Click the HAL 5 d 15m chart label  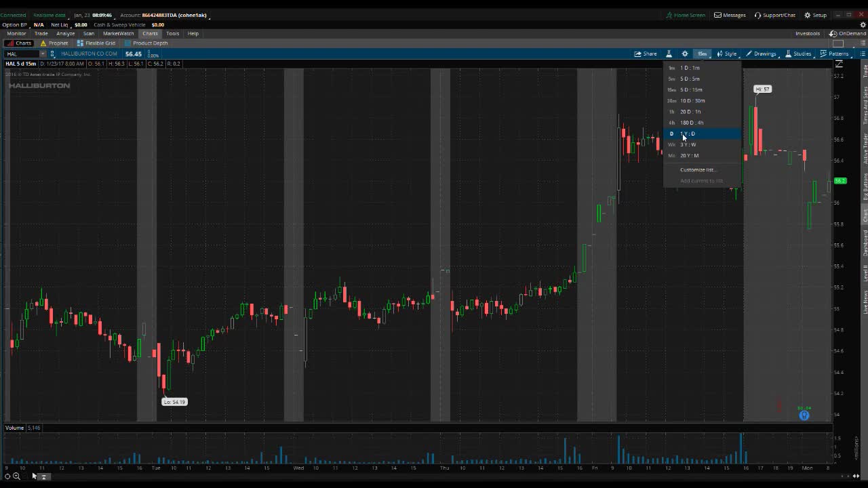pyautogui.click(x=21, y=64)
